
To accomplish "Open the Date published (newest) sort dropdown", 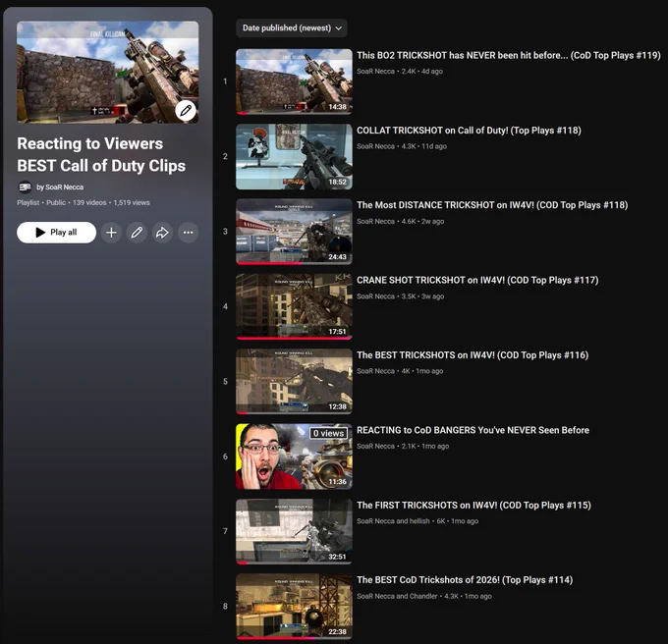I will click(292, 28).
